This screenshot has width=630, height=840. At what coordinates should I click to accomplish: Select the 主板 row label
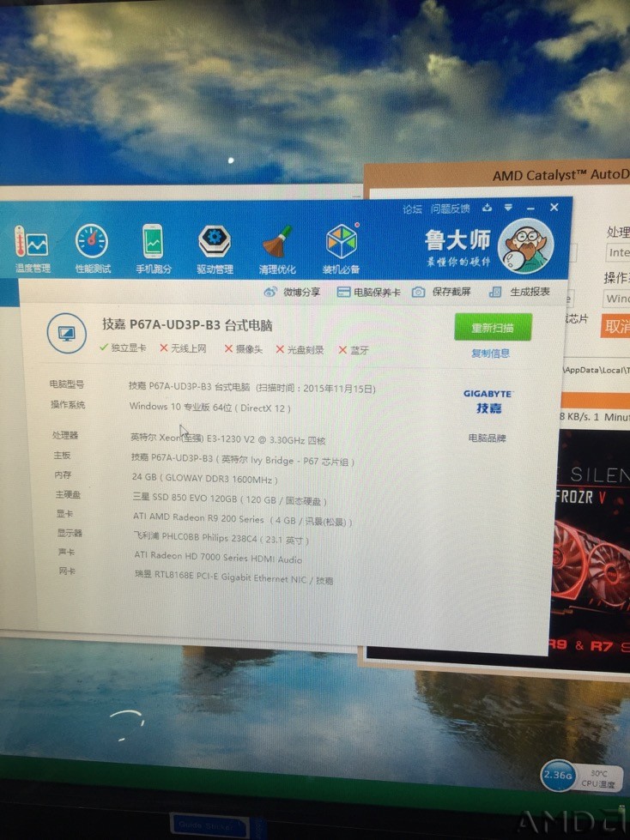[x=62, y=456]
